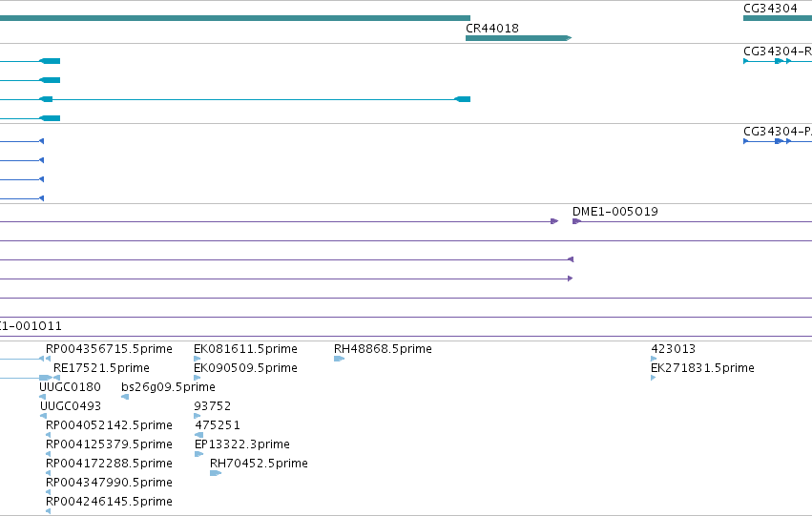This screenshot has height=516, width=812.
Task: Select the 423013 feature arrow
Action: [654, 359]
